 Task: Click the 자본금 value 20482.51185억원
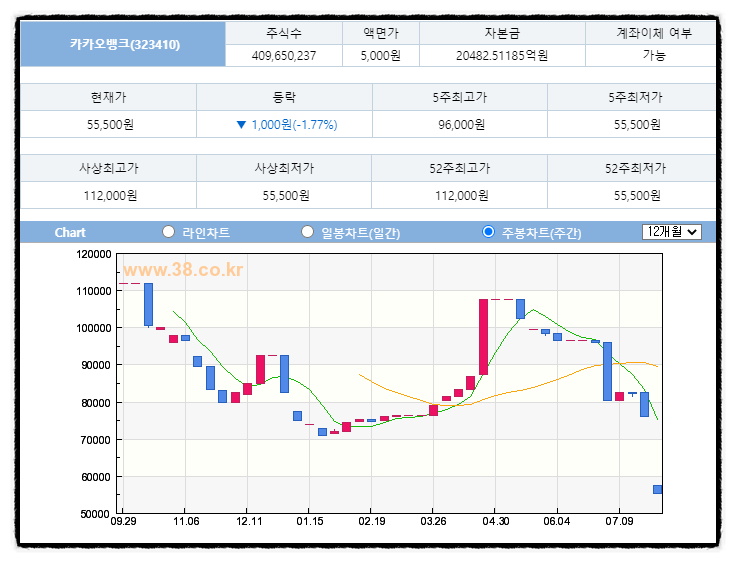pyautogui.click(x=502, y=56)
